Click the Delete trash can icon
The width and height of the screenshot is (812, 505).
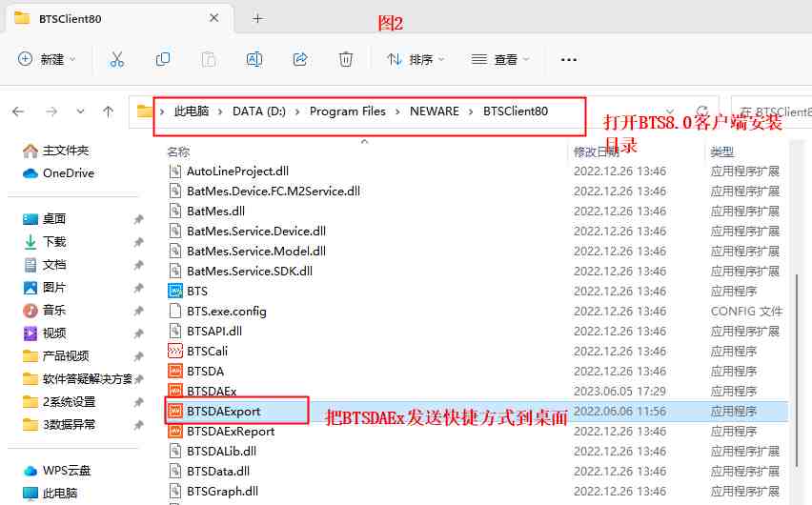click(x=345, y=60)
